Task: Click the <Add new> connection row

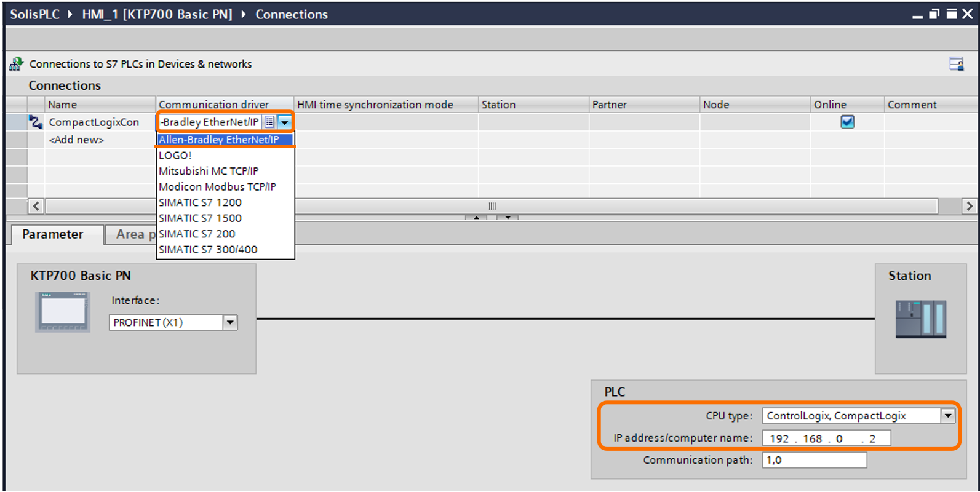Action: (x=76, y=140)
